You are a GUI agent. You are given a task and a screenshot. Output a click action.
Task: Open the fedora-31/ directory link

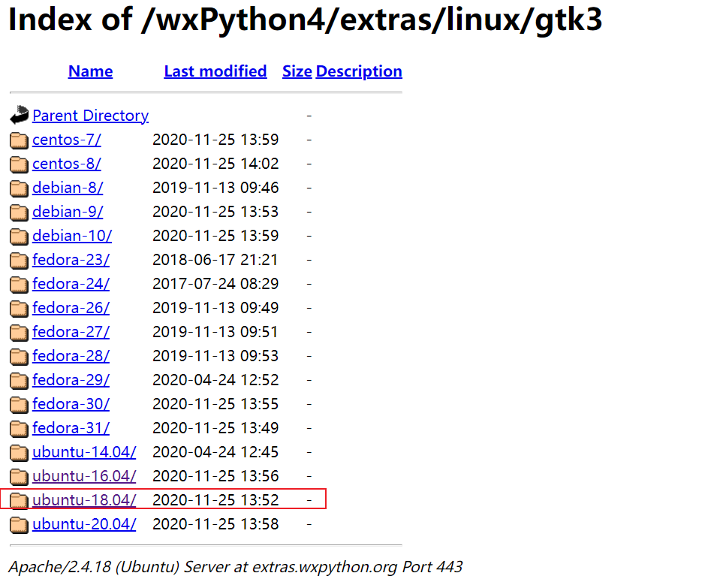tap(71, 428)
